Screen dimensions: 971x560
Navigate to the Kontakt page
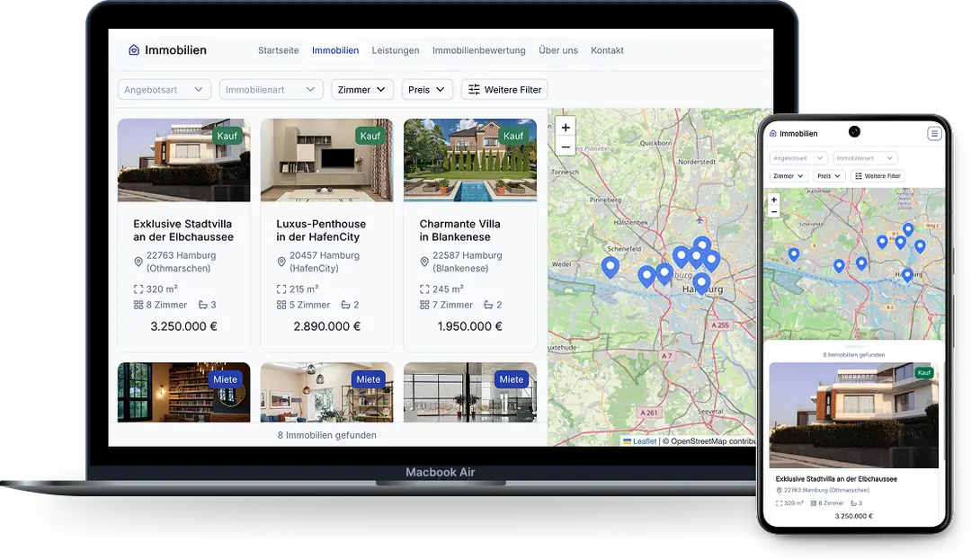click(607, 50)
